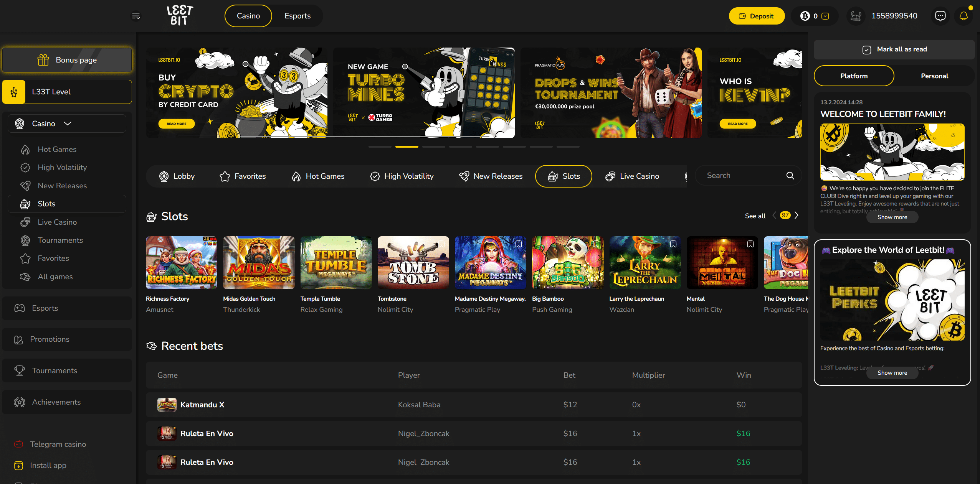Click the Install app icon
980x484 pixels.
[18, 465]
